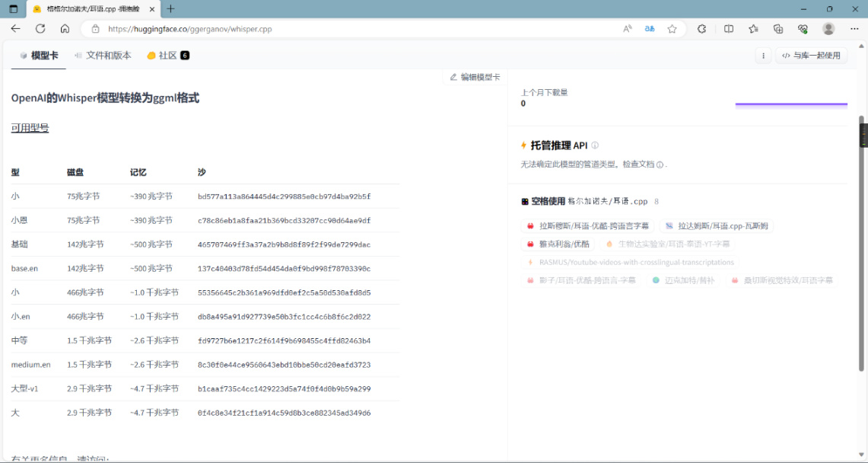
Task: Open the model page three-dot menu
Action: pos(763,56)
